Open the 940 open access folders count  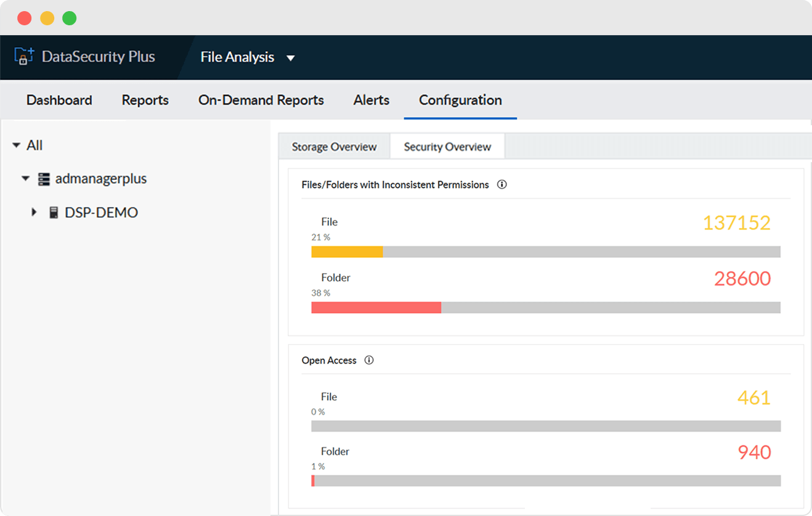pyautogui.click(x=754, y=453)
